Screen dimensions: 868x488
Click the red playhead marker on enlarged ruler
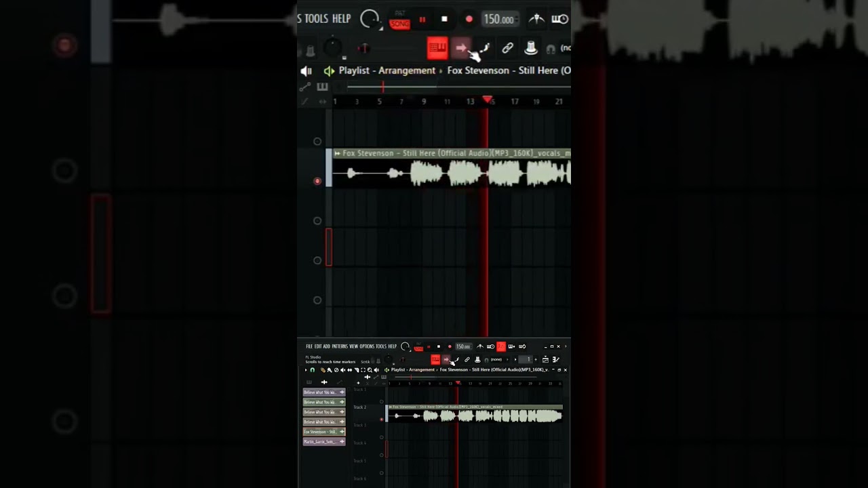(x=488, y=100)
